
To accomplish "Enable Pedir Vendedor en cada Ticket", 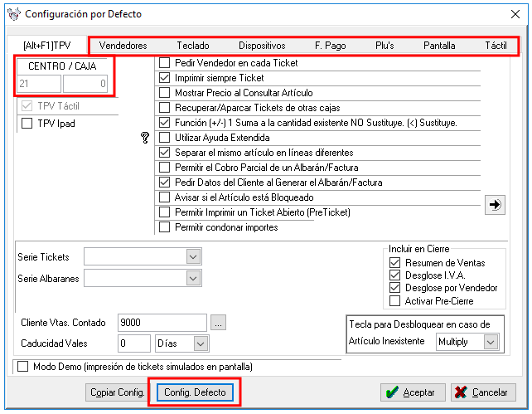I will pos(165,63).
